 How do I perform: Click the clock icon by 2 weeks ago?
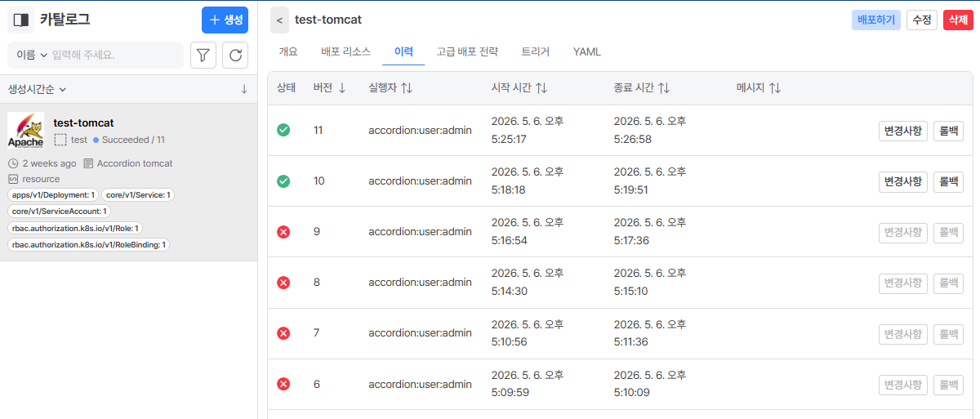[x=13, y=163]
